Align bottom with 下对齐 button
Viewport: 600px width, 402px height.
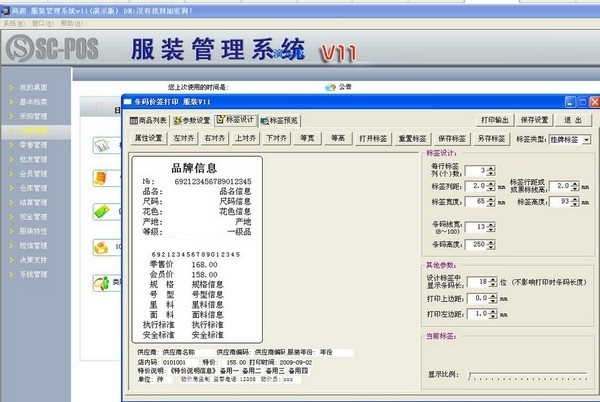tap(276, 138)
